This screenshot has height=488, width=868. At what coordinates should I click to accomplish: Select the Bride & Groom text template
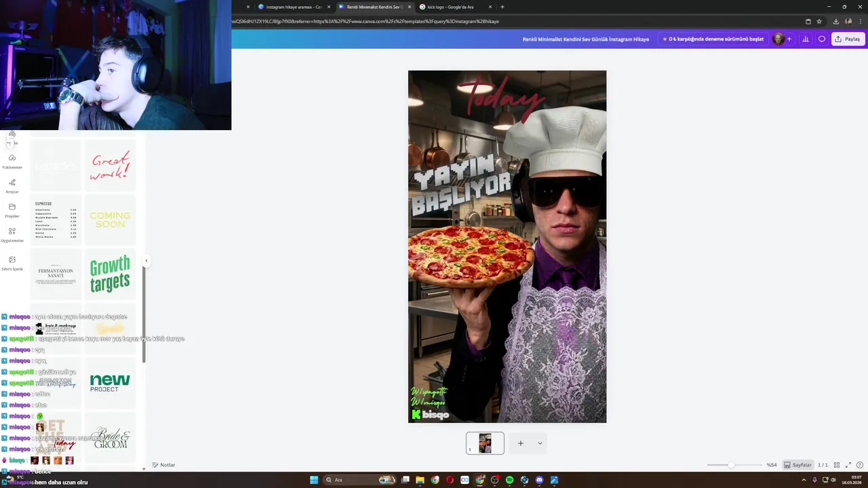110,438
